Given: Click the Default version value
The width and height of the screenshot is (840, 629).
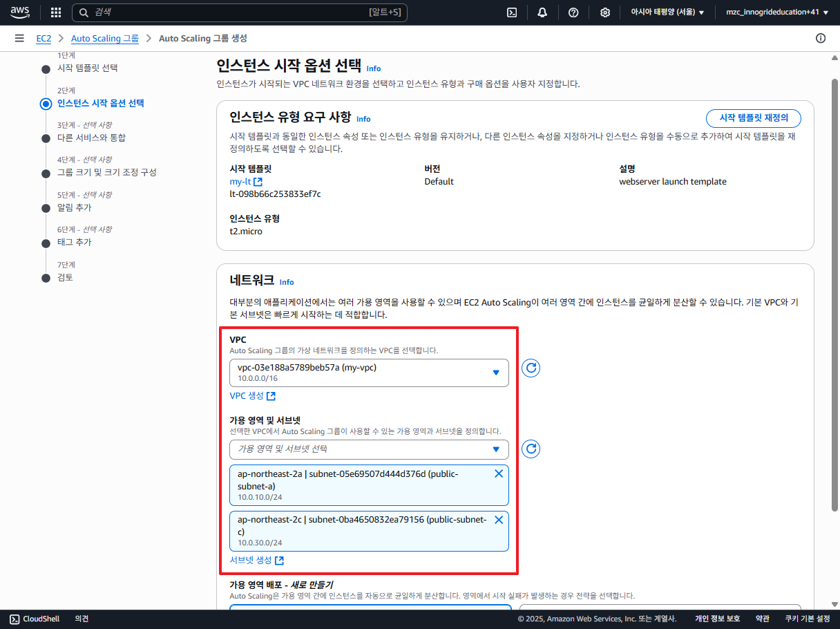Looking at the screenshot, I should click(x=439, y=182).
